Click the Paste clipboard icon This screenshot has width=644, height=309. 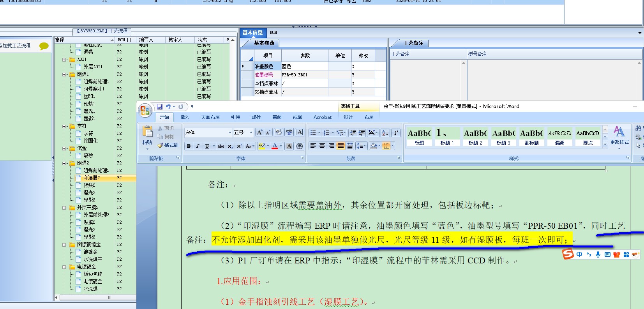(x=147, y=132)
